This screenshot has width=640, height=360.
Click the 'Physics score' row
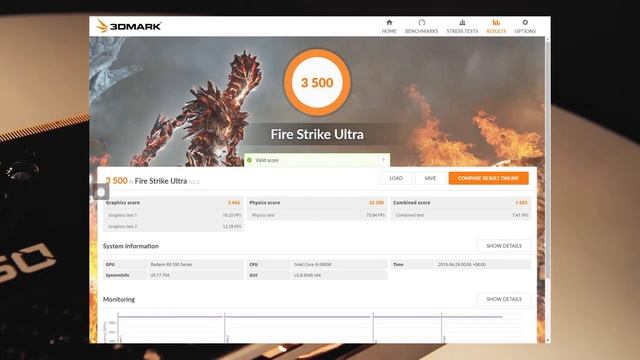pyautogui.click(x=317, y=202)
